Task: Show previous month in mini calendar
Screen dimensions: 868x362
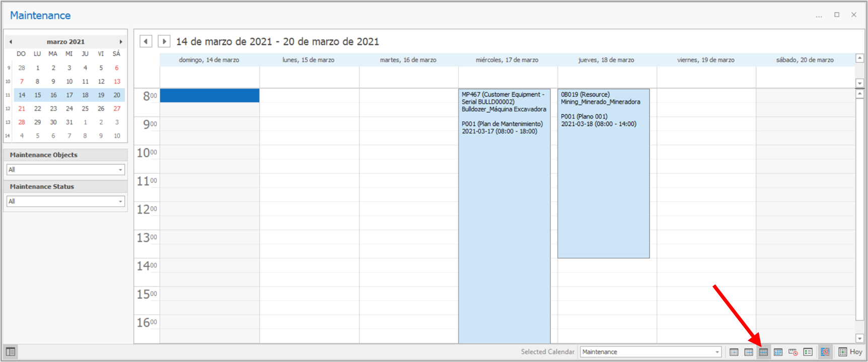Action: [11, 42]
